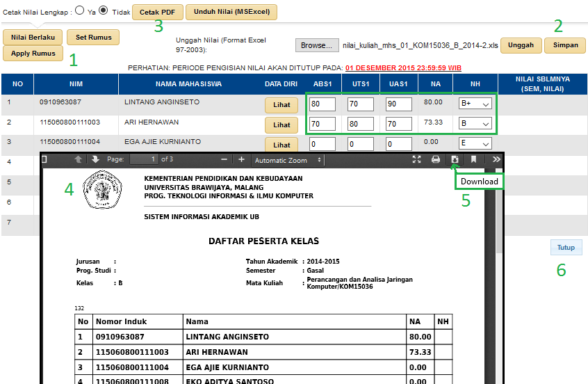Go to previous page in PDF viewer

(x=78, y=159)
